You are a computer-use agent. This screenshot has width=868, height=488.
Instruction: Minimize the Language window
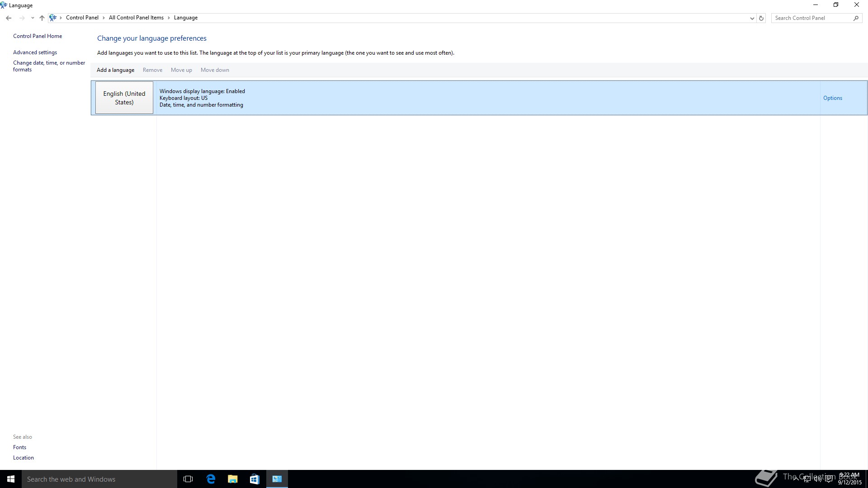[x=816, y=5]
